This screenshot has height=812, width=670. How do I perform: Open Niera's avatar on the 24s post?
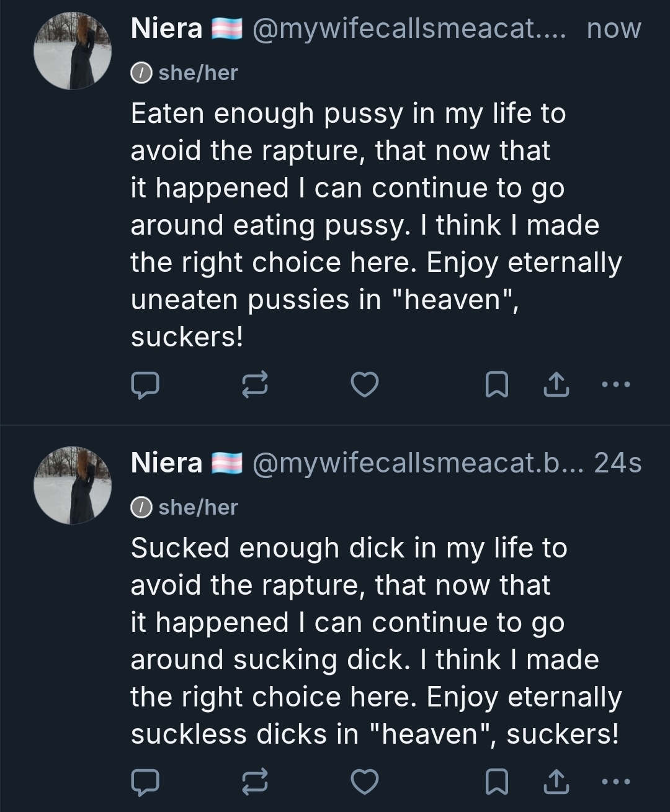coord(73,485)
